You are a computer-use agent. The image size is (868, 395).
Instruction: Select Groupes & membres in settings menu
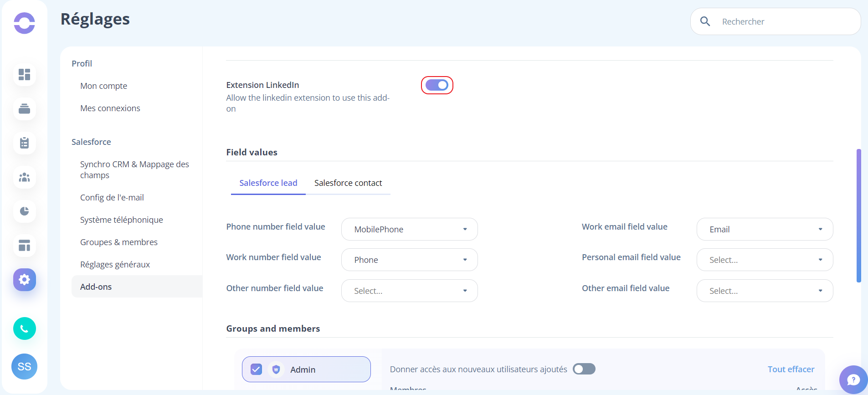119,242
